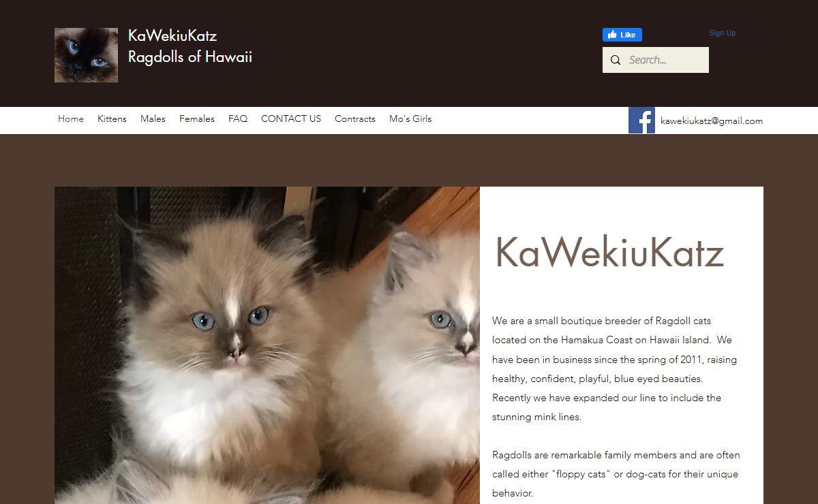Visit the Mo's Girls page
This screenshot has height=504, width=818.
410,119
